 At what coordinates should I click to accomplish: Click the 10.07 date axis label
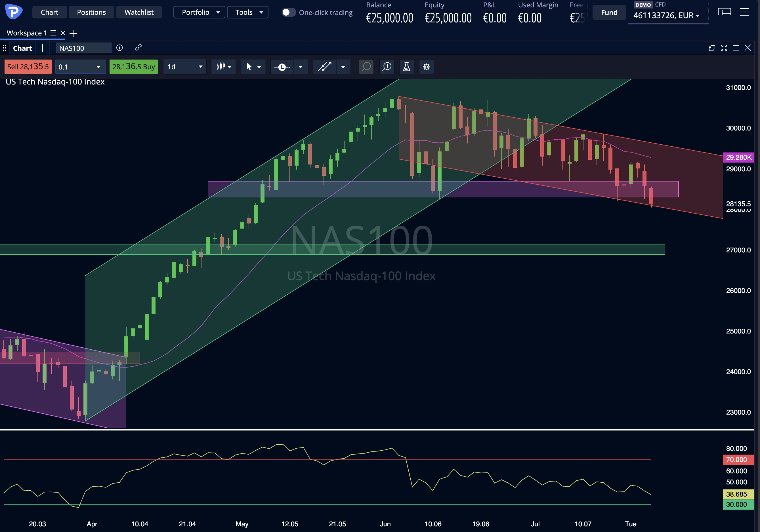[x=583, y=524]
